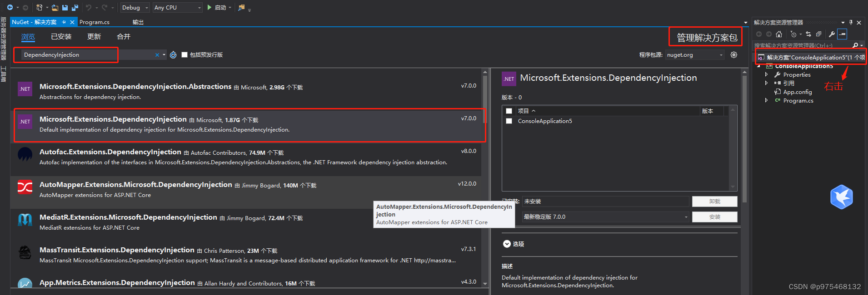
Task: Click the undo arrow in the toolbar
Action: click(89, 7)
